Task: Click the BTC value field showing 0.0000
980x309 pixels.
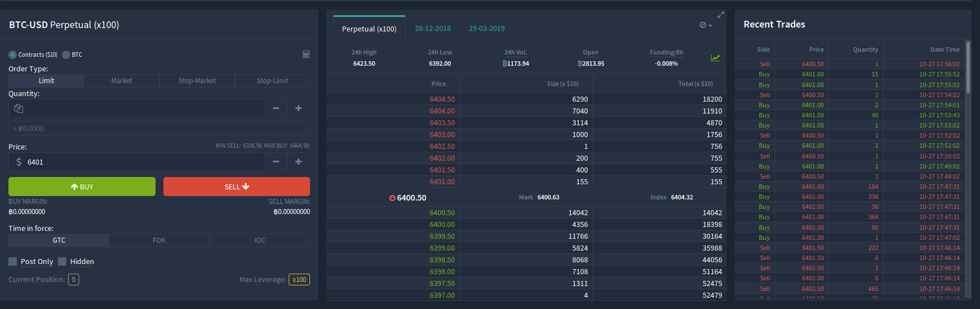Action: (x=159, y=129)
